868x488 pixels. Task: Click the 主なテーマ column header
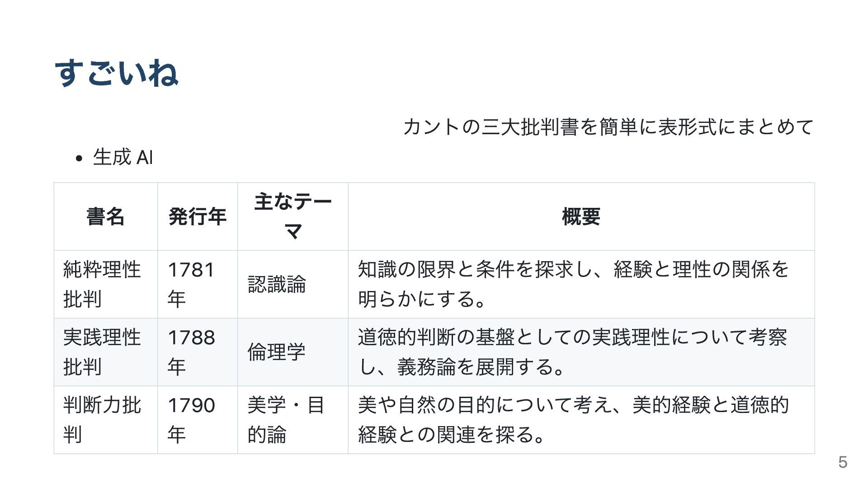pyautogui.click(x=293, y=216)
